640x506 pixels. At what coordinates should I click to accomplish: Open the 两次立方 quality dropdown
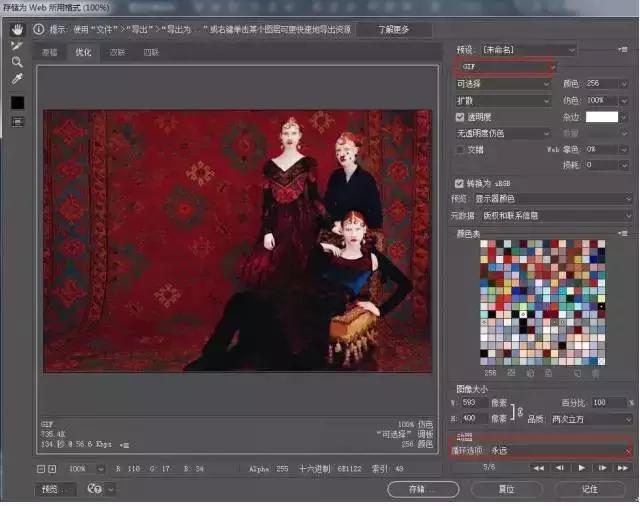tap(591, 419)
